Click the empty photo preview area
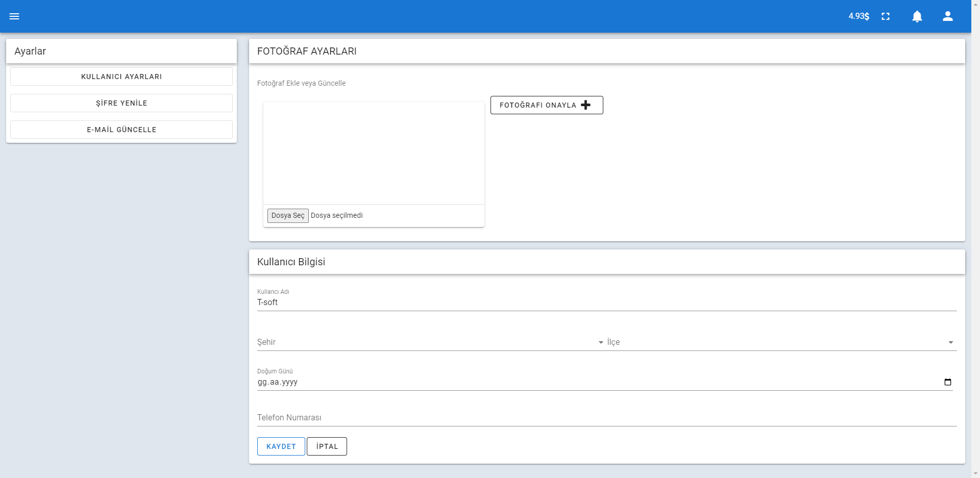 point(374,153)
